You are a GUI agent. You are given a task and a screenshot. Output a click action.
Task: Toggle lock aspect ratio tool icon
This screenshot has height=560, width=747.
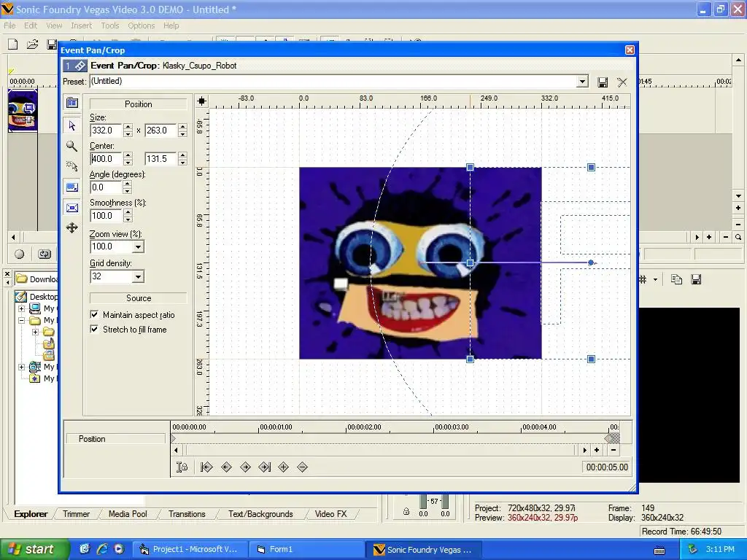[72, 187]
